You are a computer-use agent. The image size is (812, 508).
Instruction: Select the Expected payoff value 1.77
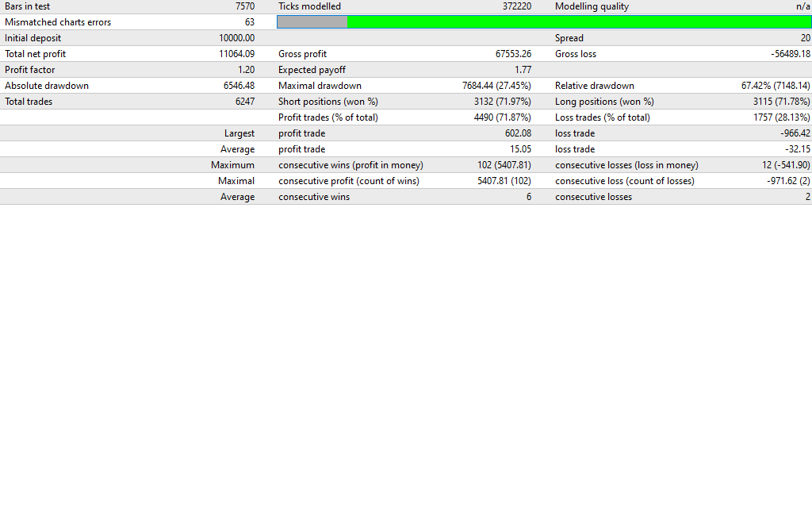pos(523,70)
